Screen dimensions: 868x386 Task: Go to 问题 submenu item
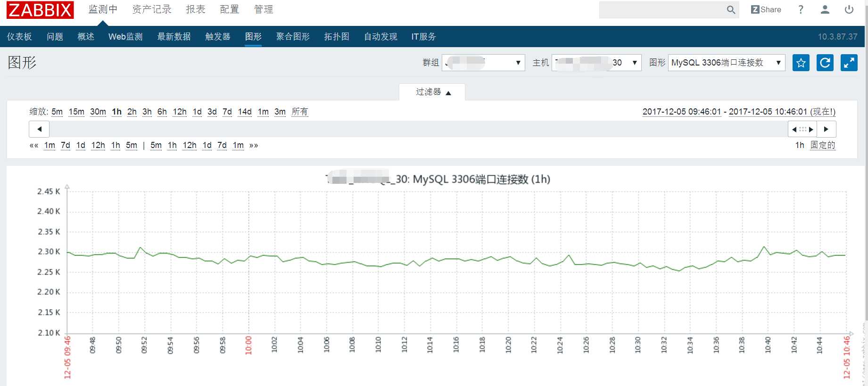click(x=55, y=37)
